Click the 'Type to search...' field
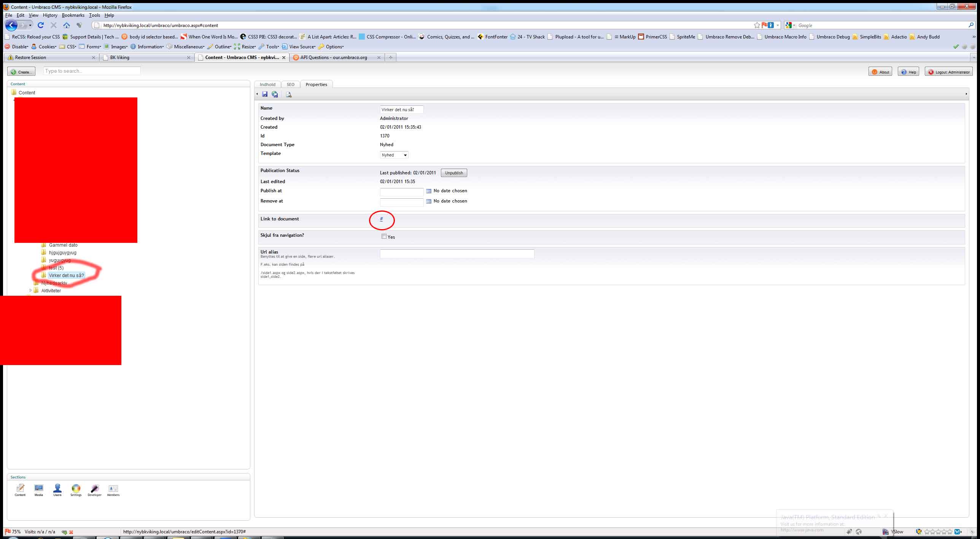This screenshot has height=539, width=980. [92, 71]
